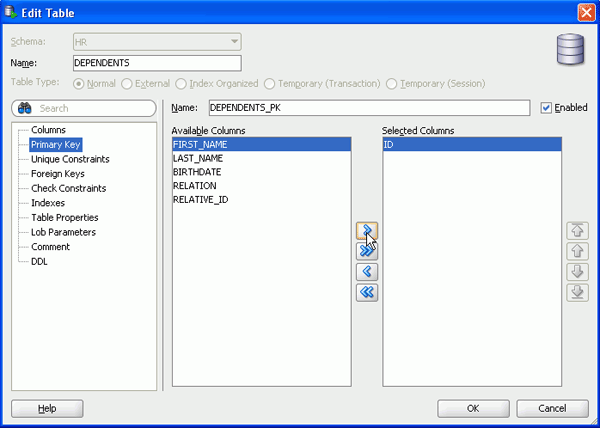Remove all columns with double left arrow
The width and height of the screenshot is (600, 428).
(x=367, y=293)
